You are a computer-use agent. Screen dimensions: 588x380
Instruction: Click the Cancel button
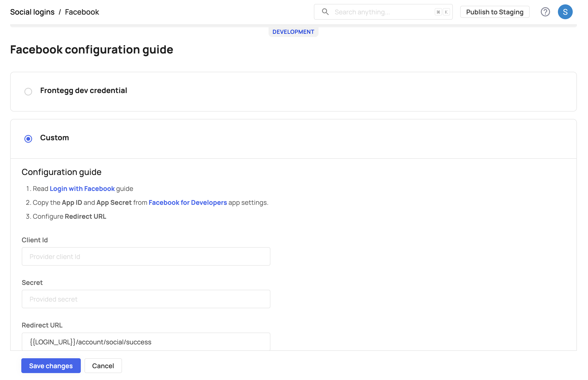(103, 365)
